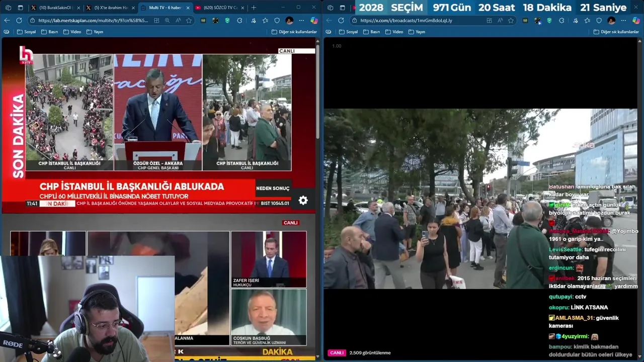This screenshot has height=362, width=644.
Task: Open tab actions menu in left window
Action: click(21, 8)
